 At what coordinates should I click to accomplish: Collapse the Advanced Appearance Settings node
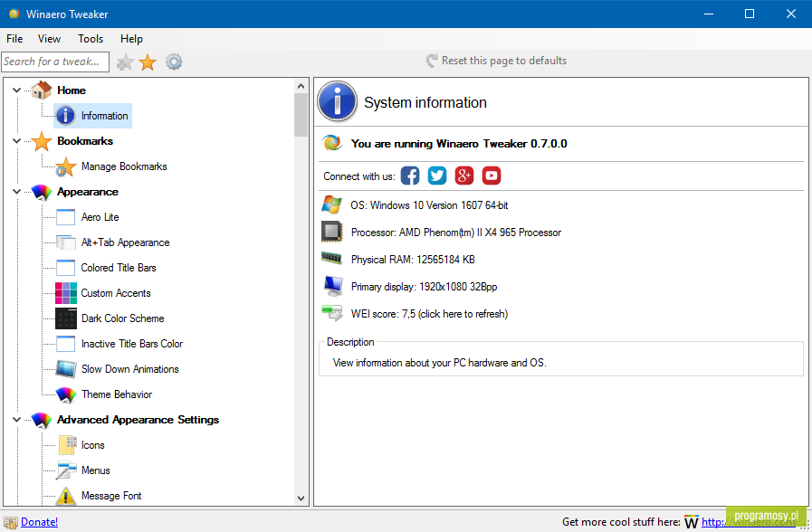coord(16,420)
